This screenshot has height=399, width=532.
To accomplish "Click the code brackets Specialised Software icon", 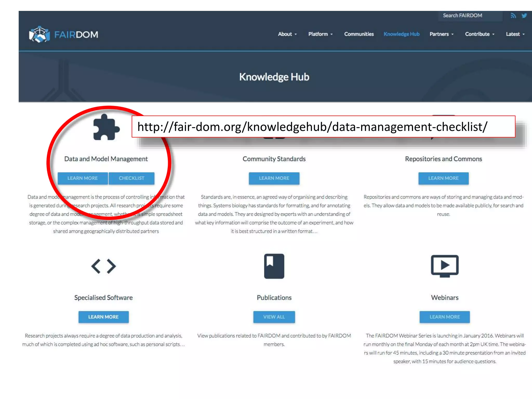I will click(x=103, y=266).
